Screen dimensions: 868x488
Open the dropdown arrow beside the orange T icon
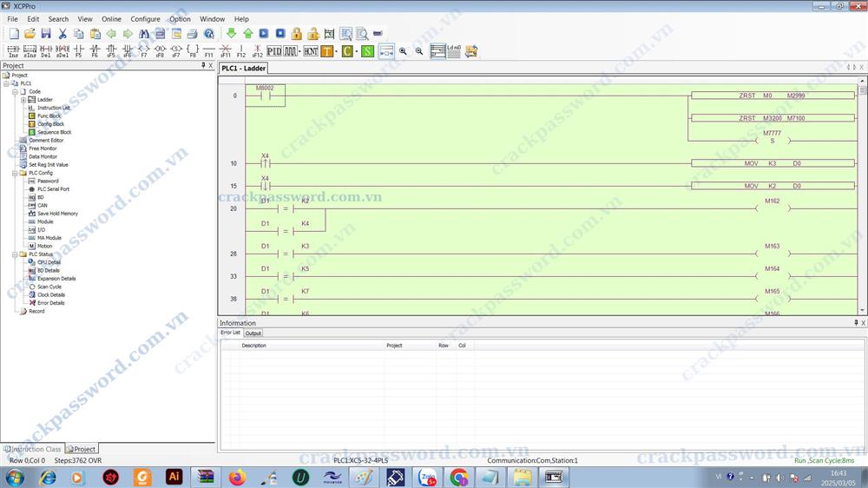click(x=337, y=51)
